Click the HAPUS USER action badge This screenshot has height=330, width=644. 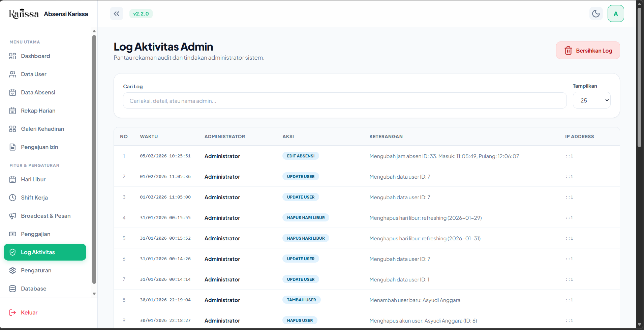(x=300, y=320)
